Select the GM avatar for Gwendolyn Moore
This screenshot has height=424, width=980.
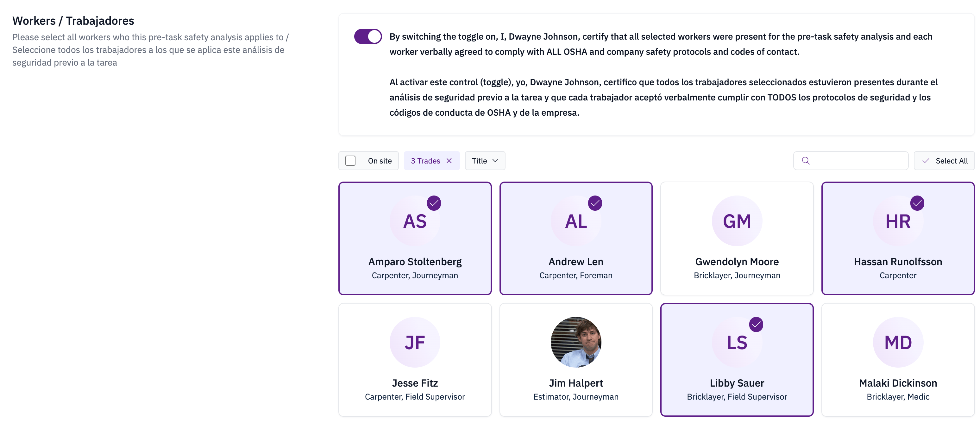point(737,221)
